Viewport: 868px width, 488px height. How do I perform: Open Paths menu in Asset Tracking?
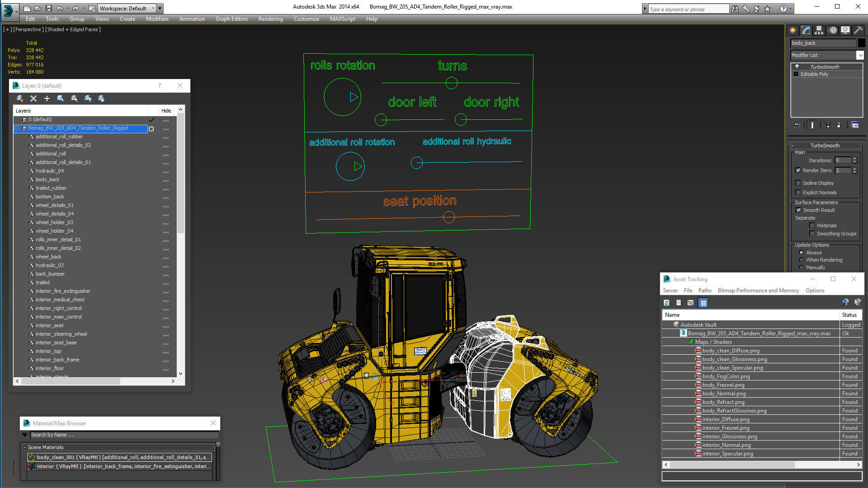click(705, 291)
